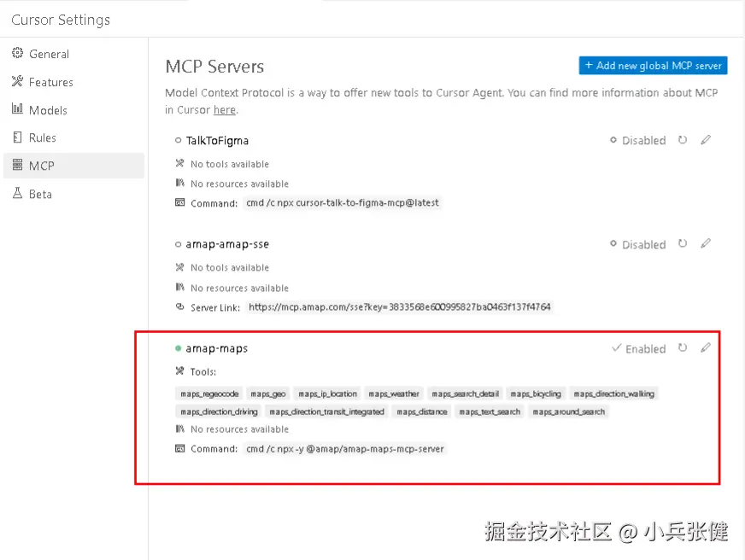Viewport: 745px width, 560px height.
Task: Open the Beta settings section
Action: point(73,194)
